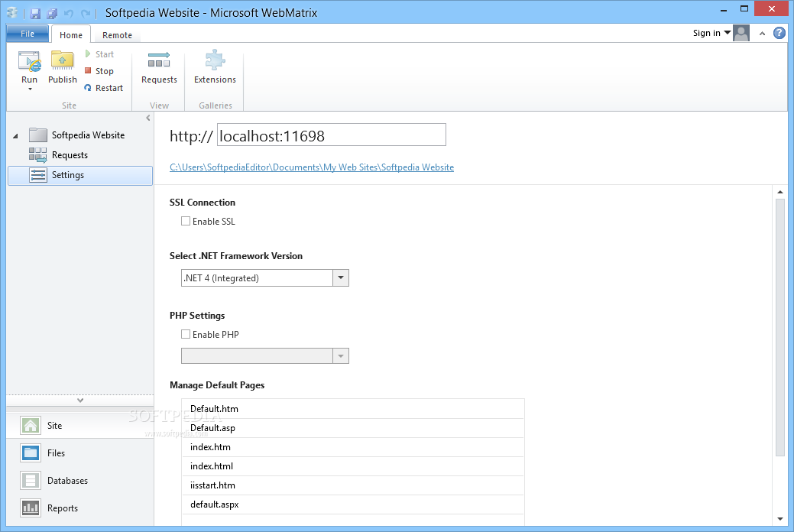Open the Sign in dropdown
794x532 pixels.
coord(712,33)
